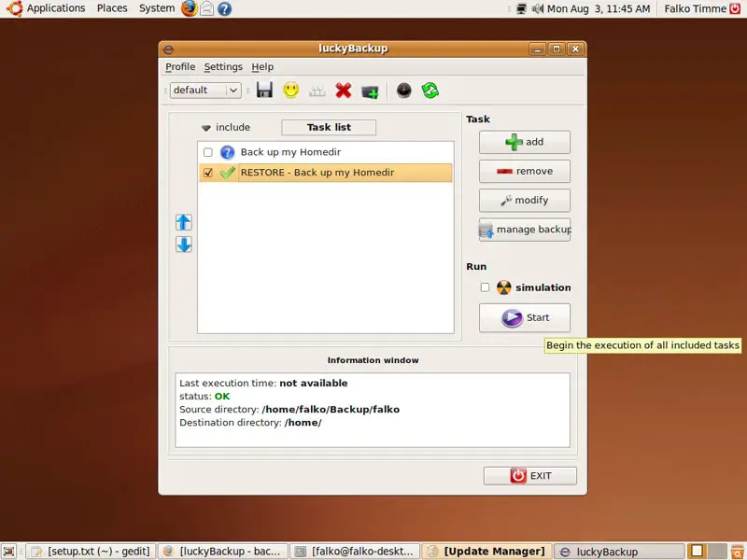Click the network status icon in panel
The image size is (747, 560).
click(521, 8)
